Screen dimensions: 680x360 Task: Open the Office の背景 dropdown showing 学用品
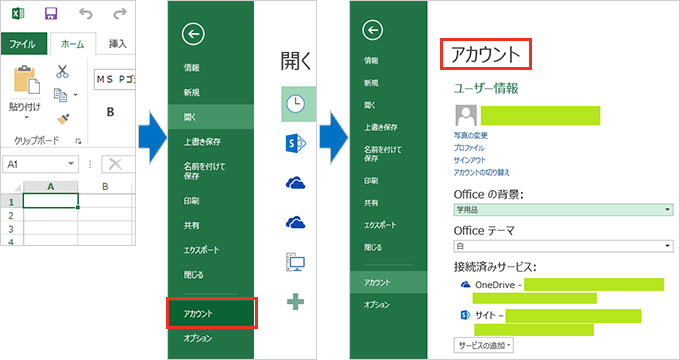[x=563, y=210]
